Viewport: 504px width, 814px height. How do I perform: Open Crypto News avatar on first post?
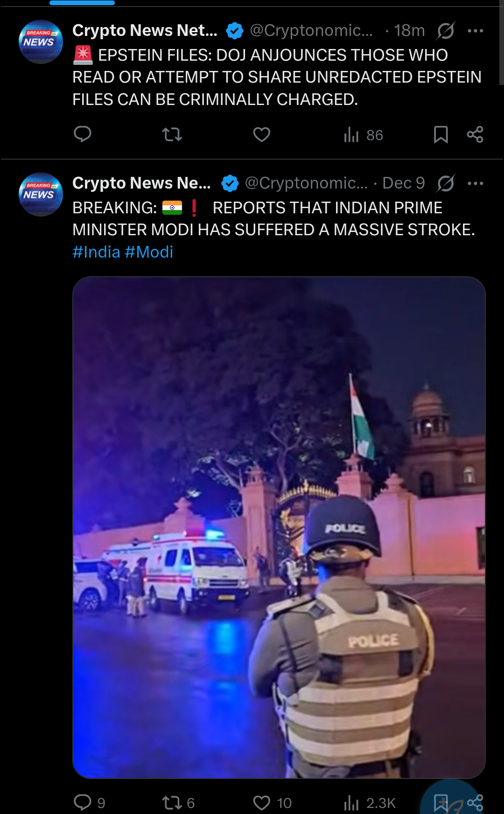[41, 42]
